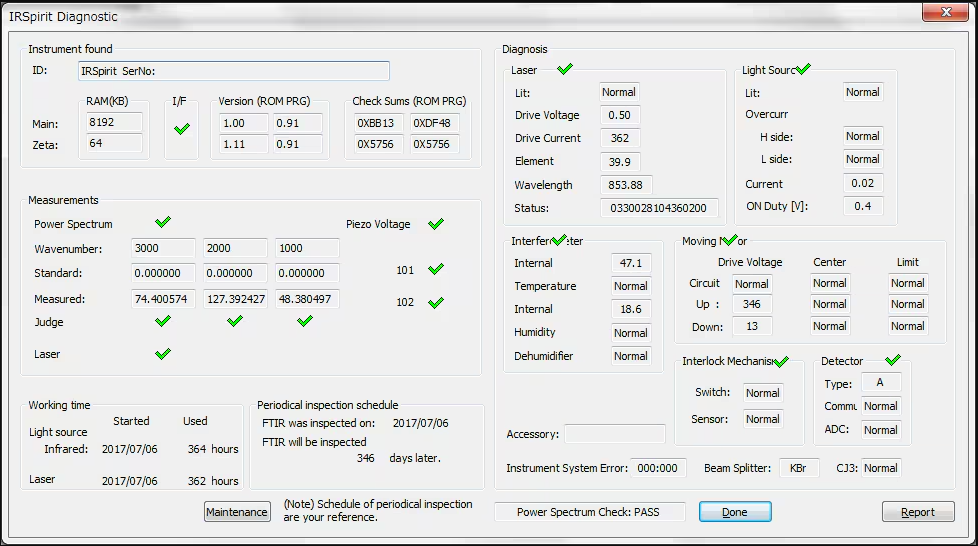Click the Interlock Mechanism green checkmark
This screenshot has width=978, height=546.
(781, 361)
